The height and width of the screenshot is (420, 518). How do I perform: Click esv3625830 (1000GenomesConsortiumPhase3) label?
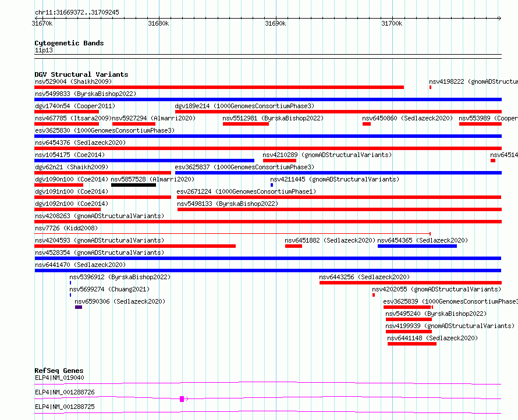tap(105, 130)
